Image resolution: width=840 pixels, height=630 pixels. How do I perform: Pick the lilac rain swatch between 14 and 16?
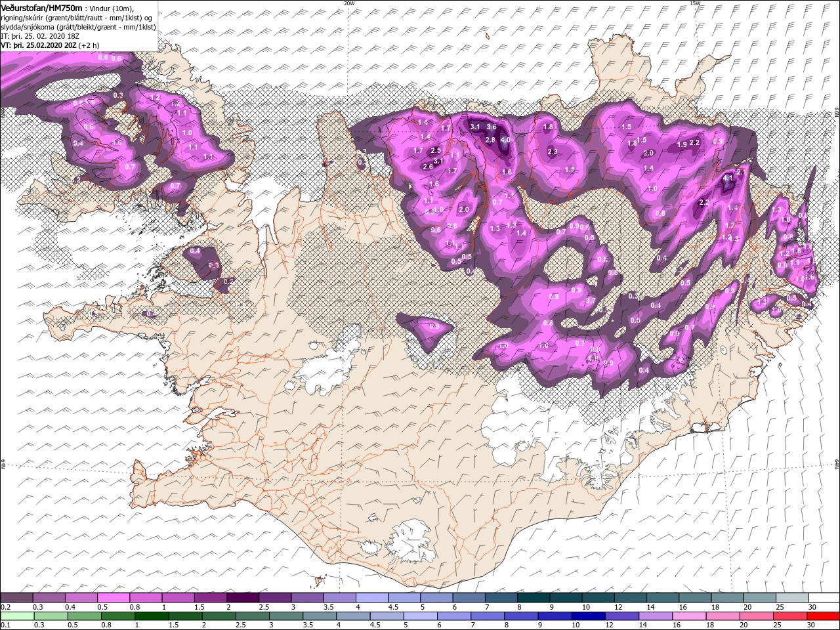coord(654,616)
